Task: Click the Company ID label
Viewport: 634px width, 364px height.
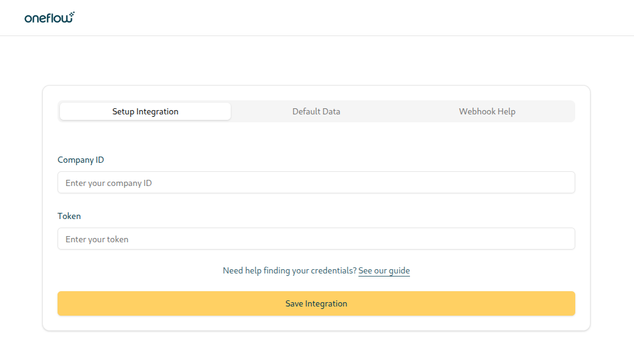Action: tap(81, 160)
